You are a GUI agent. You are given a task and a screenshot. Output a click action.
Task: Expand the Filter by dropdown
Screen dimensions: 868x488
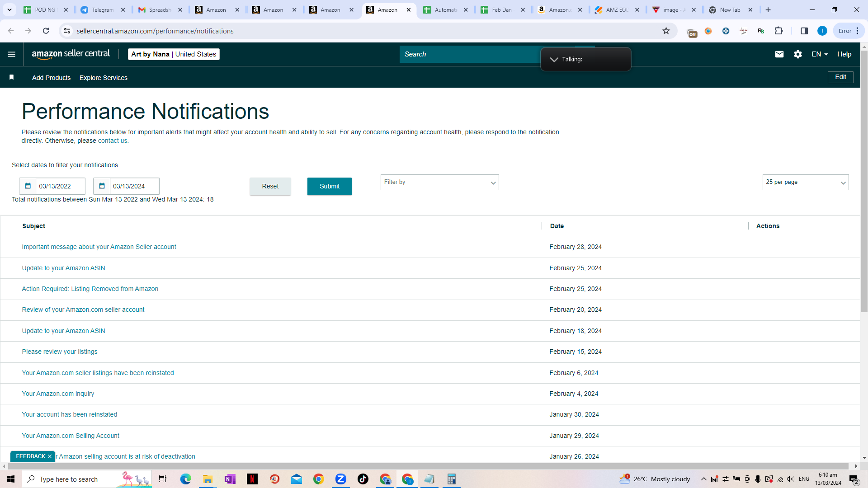pos(439,182)
